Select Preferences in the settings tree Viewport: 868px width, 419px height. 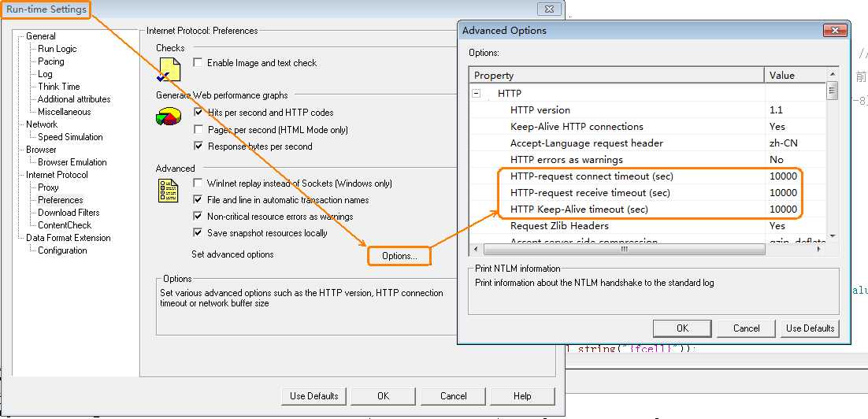(x=61, y=200)
